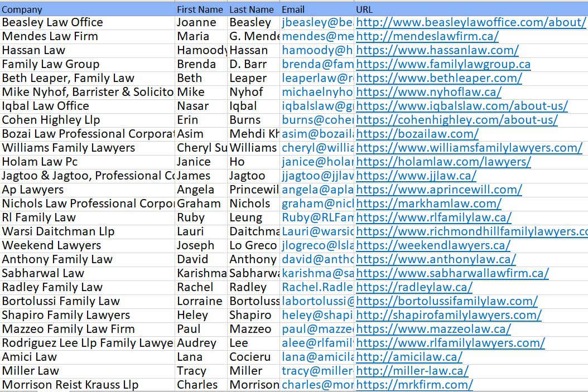Open the brenda@fam email link

(x=317, y=64)
